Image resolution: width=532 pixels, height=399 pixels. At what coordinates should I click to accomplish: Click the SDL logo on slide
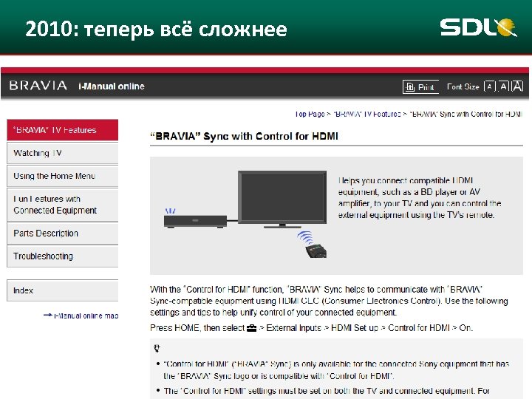tap(478, 27)
